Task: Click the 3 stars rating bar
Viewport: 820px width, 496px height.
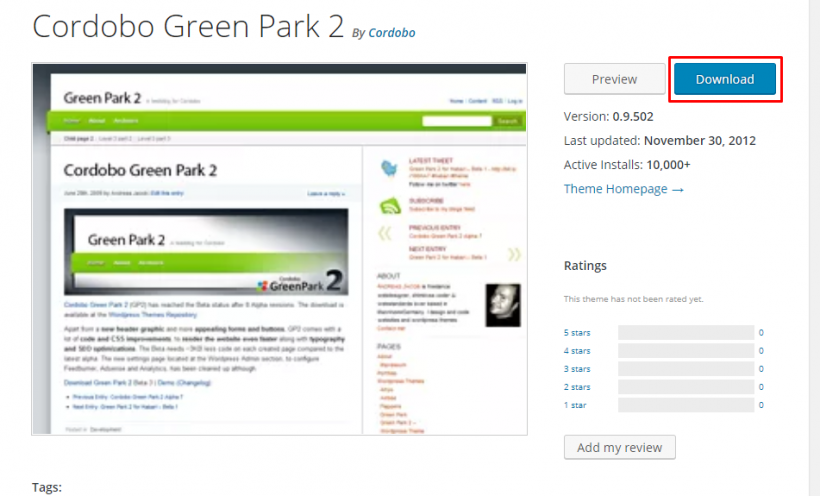Action: [686, 369]
